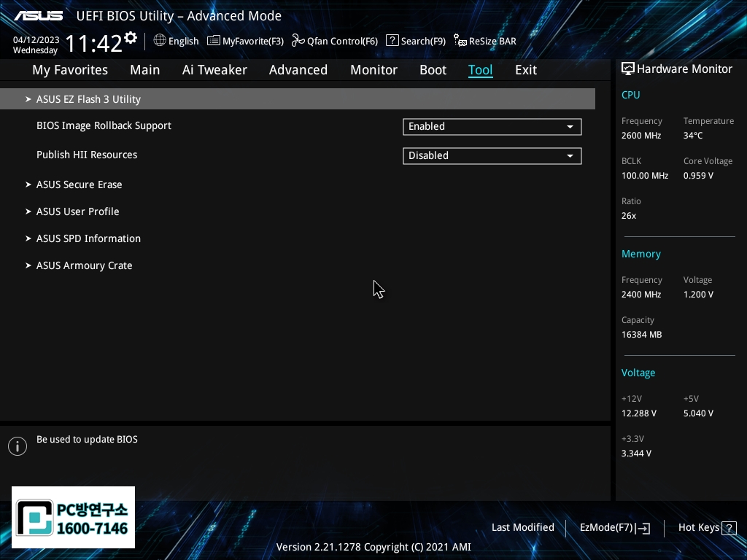Switch to the Boot tab
Screen dimensions: 747x560
433,70
